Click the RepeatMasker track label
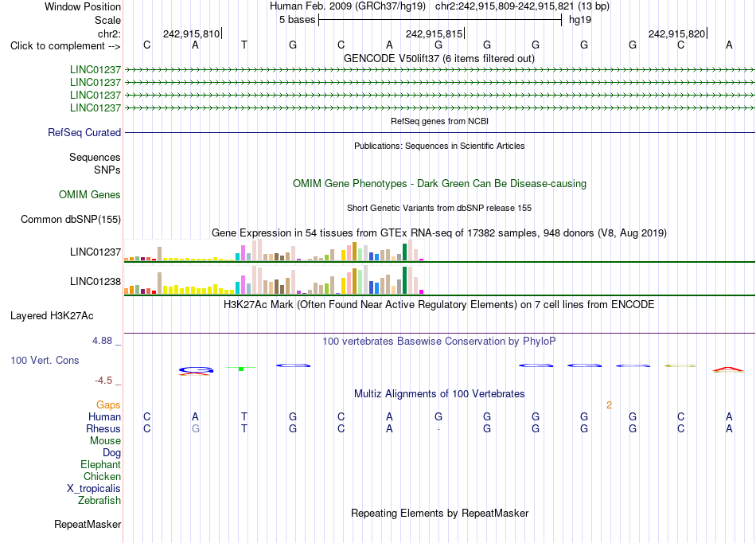The image size is (756, 543). [x=88, y=524]
